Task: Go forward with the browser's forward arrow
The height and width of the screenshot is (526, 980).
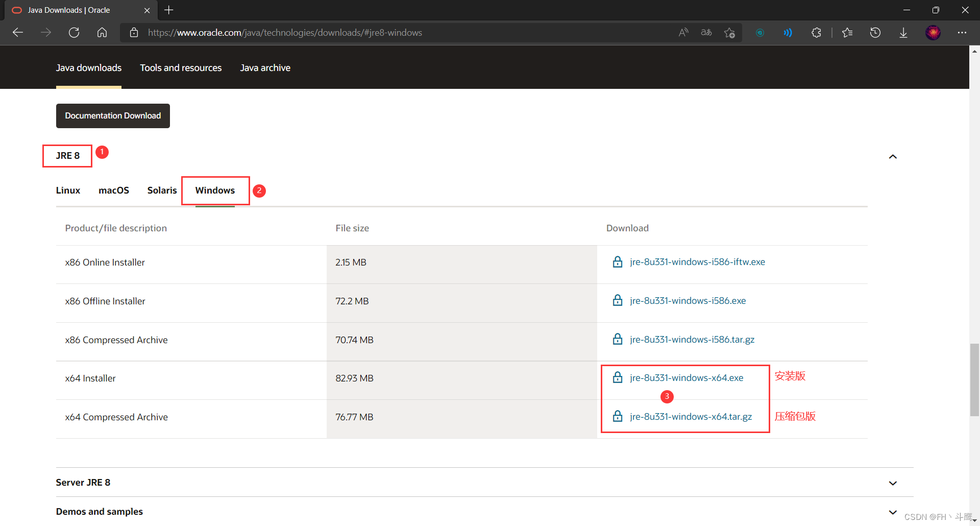Action: 46,33
